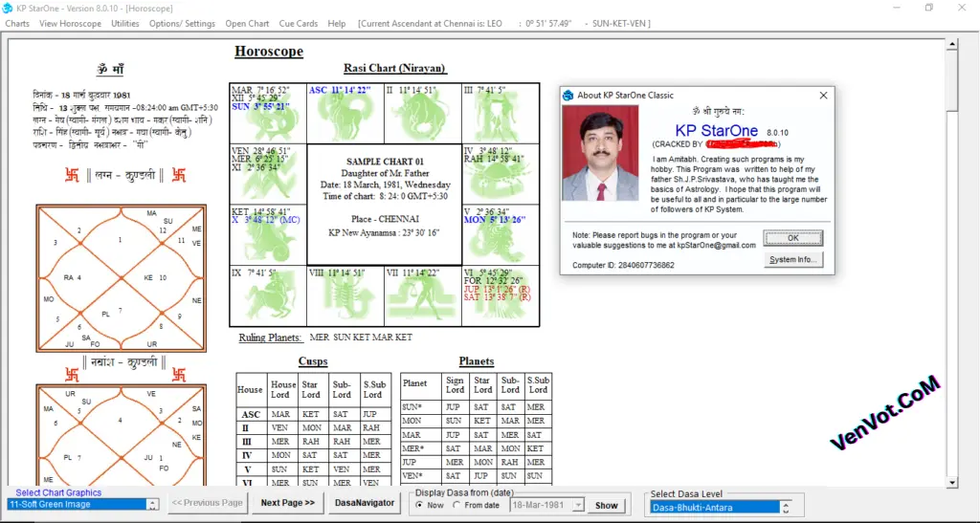Click the Libra scales image in VII cell

point(422,299)
